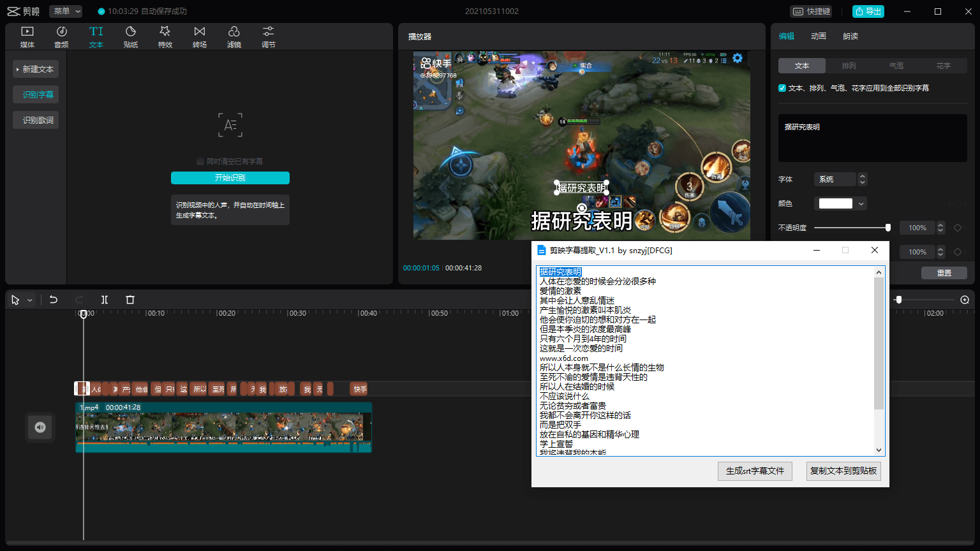Click the split clip icon above timeline
The height and width of the screenshot is (551, 980).
click(105, 299)
